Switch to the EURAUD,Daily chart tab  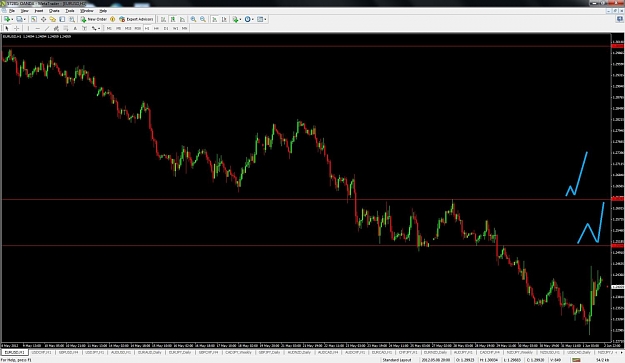150,353
